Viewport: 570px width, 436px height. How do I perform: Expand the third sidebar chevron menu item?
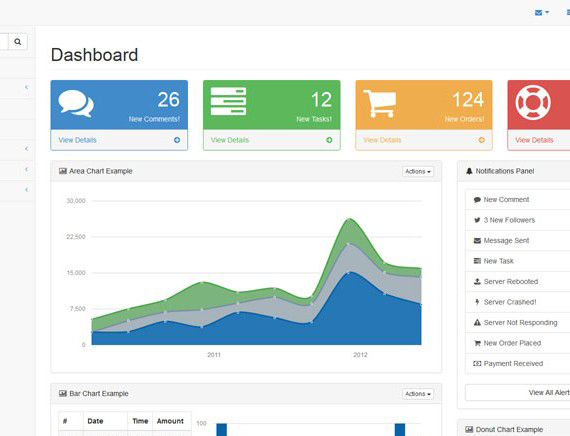coord(27,169)
